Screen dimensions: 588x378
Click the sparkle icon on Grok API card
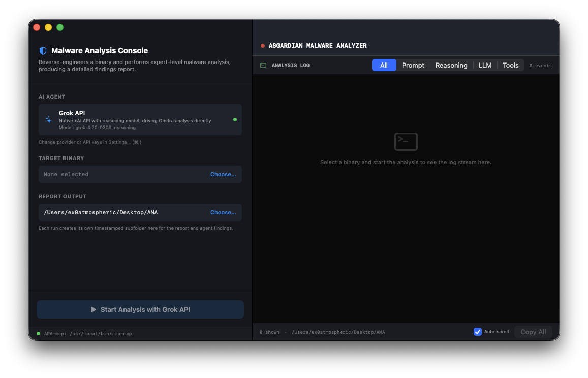click(x=49, y=120)
